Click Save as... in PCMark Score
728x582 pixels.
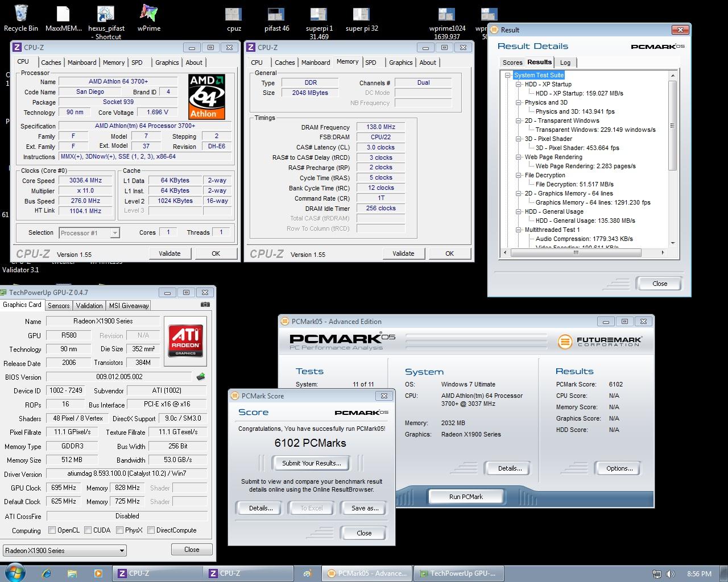[365, 508]
